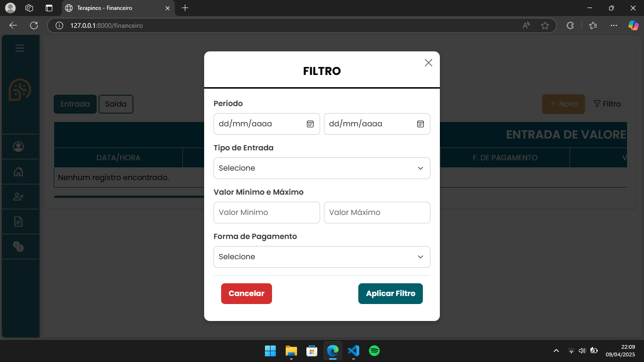Click the Filtro funnel button
The height and width of the screenshot is (362, 644).
tap(607, 104)
